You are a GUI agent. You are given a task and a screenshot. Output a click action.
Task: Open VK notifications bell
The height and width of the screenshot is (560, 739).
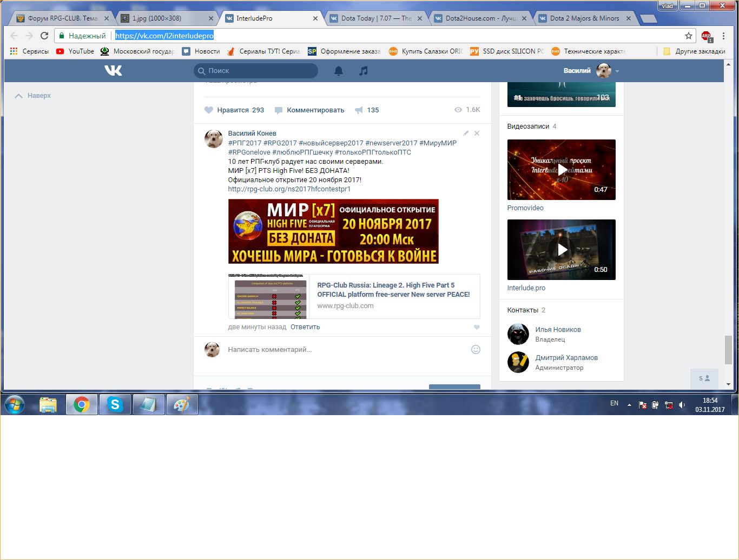point(339,71)
